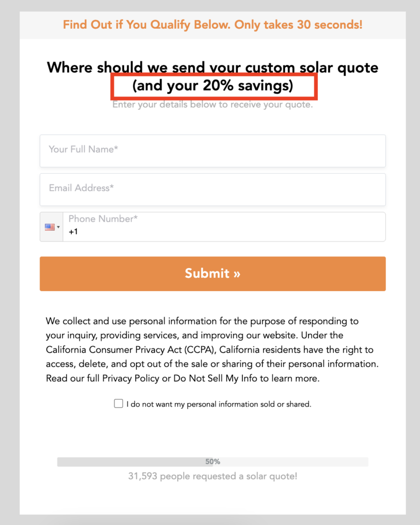Click the "Where should we send" headline
Image resolution: width=420 pixels, height=525 pixels.
[x=212, y=67]
